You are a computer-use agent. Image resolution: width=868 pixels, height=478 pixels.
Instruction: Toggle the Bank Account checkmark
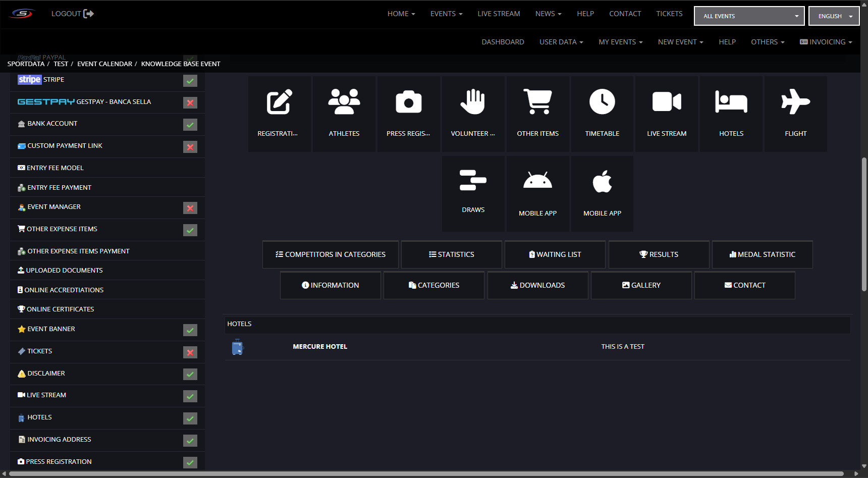pos(190,125)
